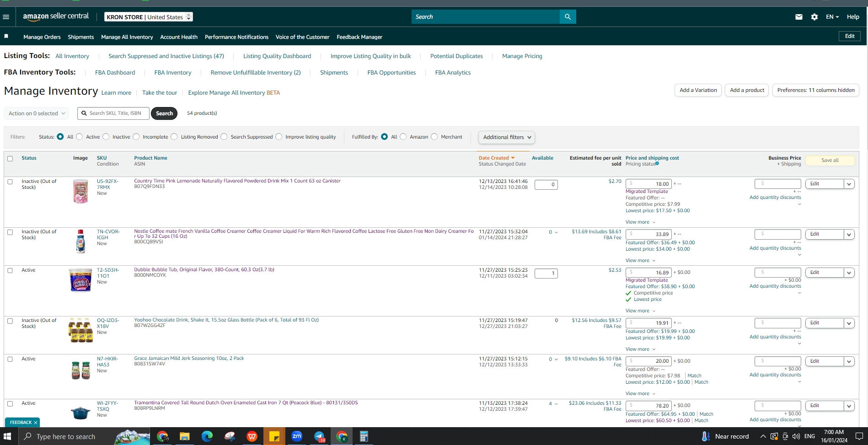The height and width of the screenshot is (445, 868).
Task: Show hidden system tray icons
Action: 763,436
